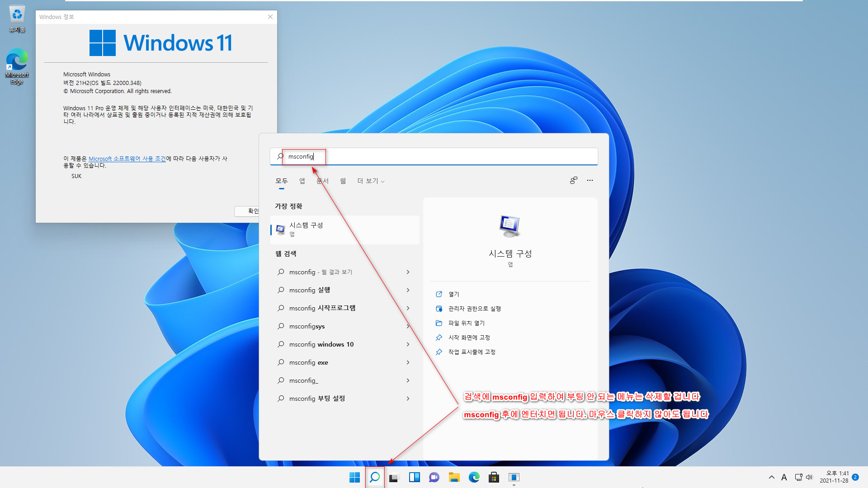Show hidden system tray icons
The image size is (868, 488).
coord(772,477)
